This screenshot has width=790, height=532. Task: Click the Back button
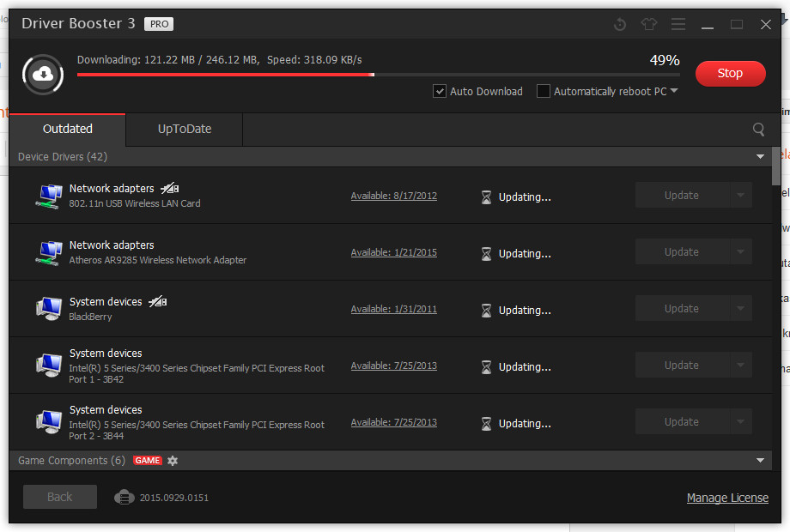tap(60, 497)
